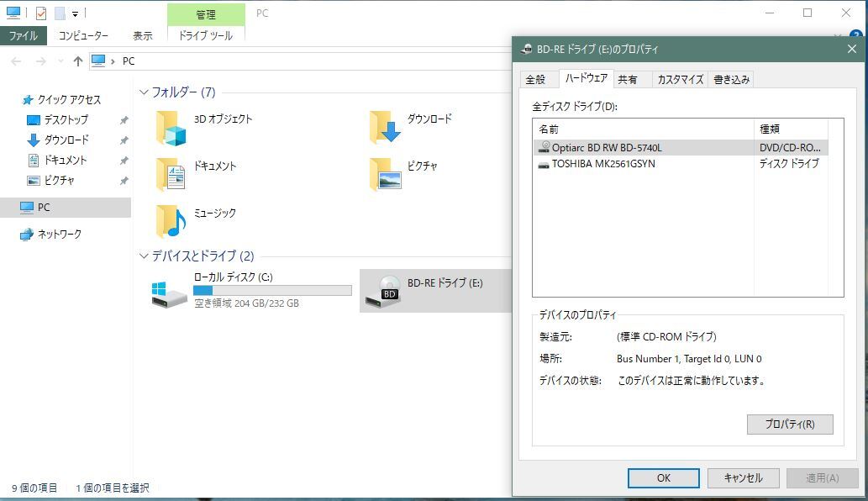
Task: Switch to the 共有 tab in properties
Action: pyautogui.click(x=628, y=79)
